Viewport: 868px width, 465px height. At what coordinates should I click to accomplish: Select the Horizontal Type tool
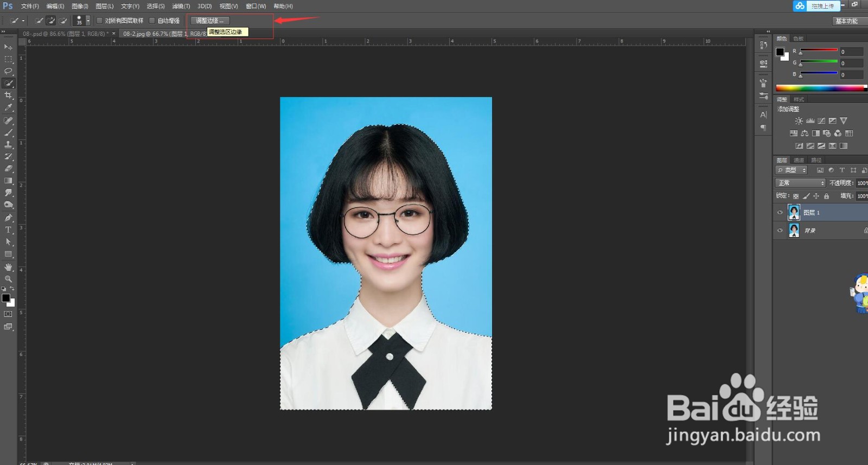[x=8, y=230]
